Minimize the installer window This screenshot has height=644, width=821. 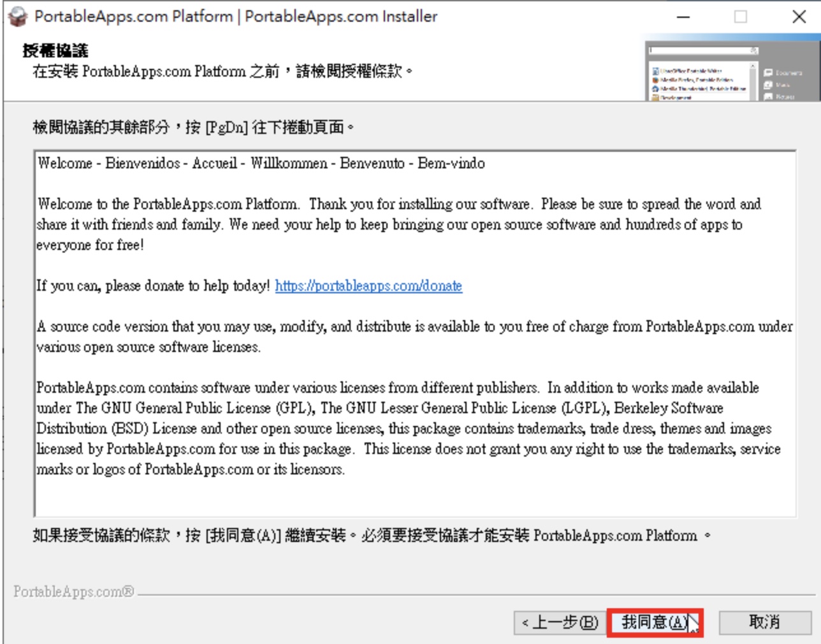click(683, 17)
